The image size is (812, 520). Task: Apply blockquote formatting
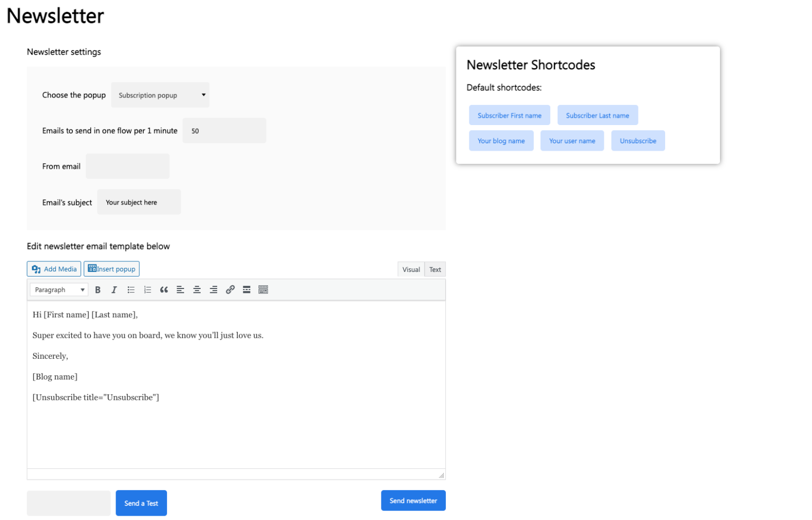click(x=164, y=290)
